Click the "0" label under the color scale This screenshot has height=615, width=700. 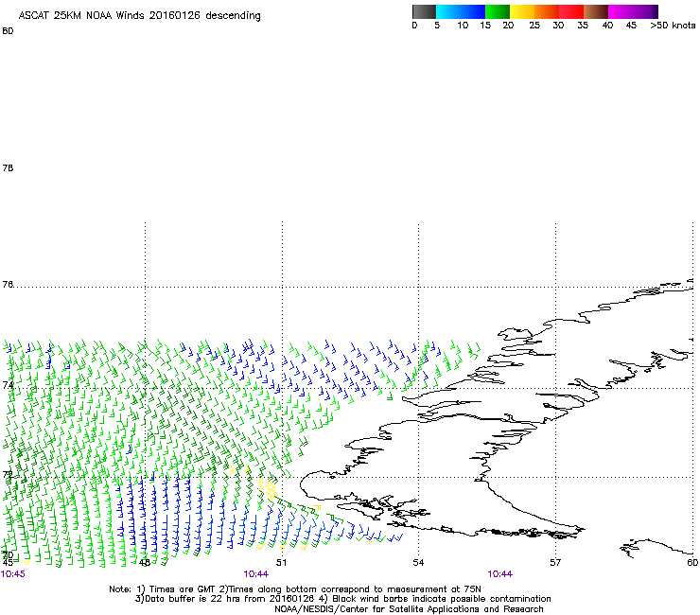pyautogui.click(x=414, y=26)
